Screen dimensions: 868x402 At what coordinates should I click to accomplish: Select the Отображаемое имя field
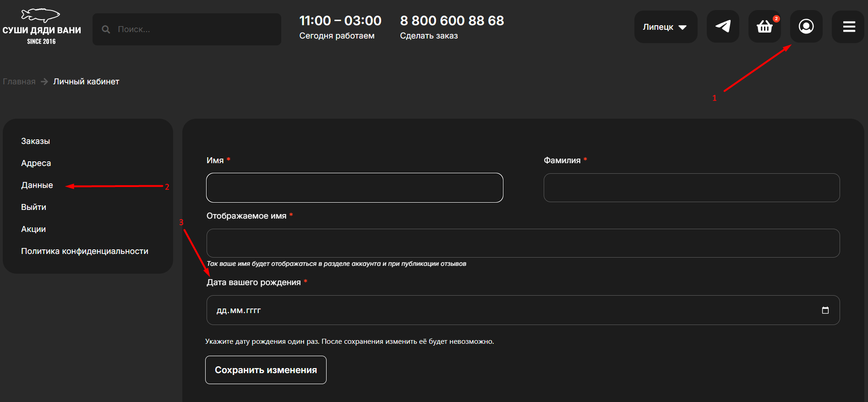point(523,243)
